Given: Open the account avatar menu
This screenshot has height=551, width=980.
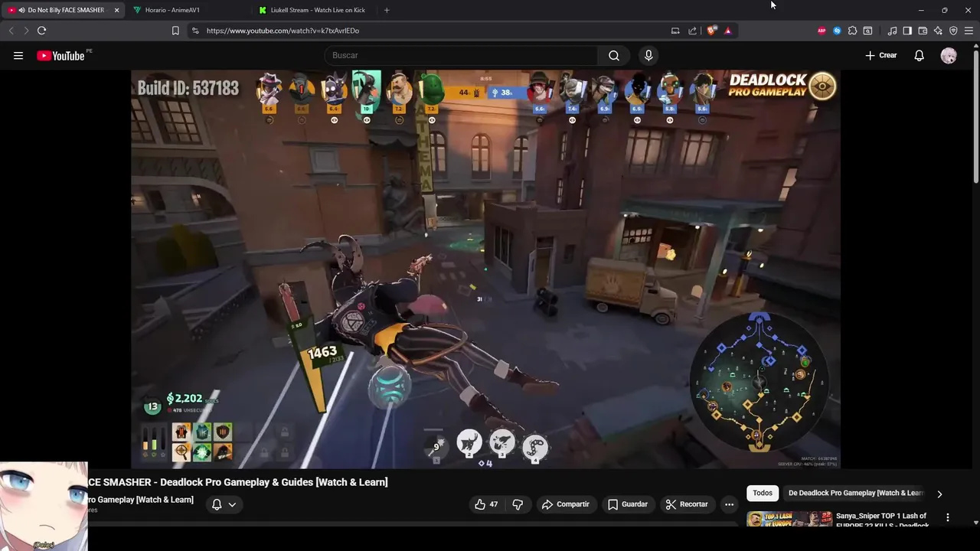Looking at the screenshot, I should point(949,55).
